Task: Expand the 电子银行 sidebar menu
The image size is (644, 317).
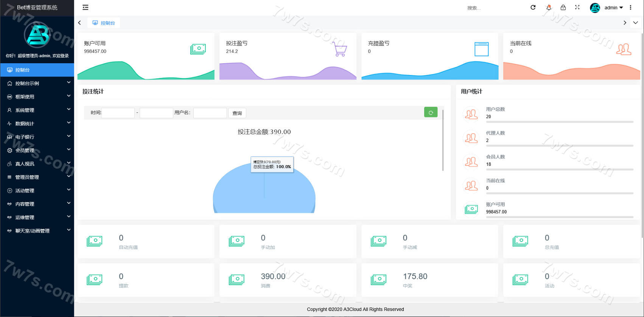Action: pyautogui.click(x=37, y=137)
